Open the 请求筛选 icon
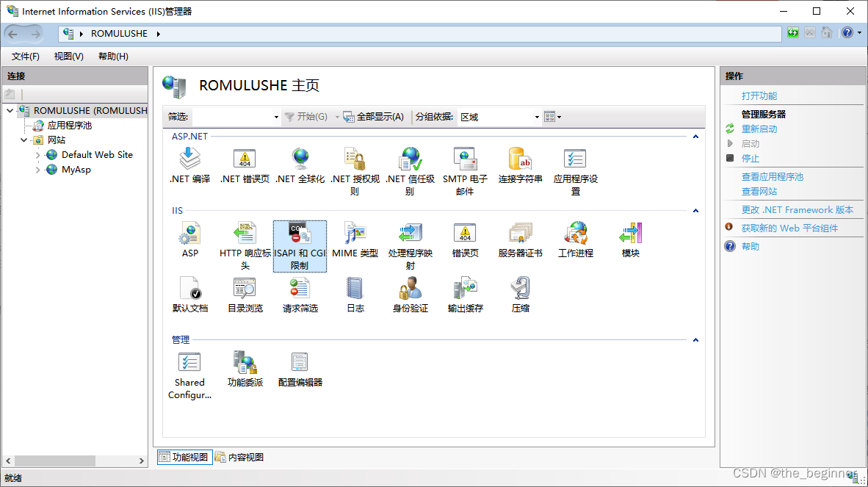This screenshot has width=868, height=487. point(300,289)
